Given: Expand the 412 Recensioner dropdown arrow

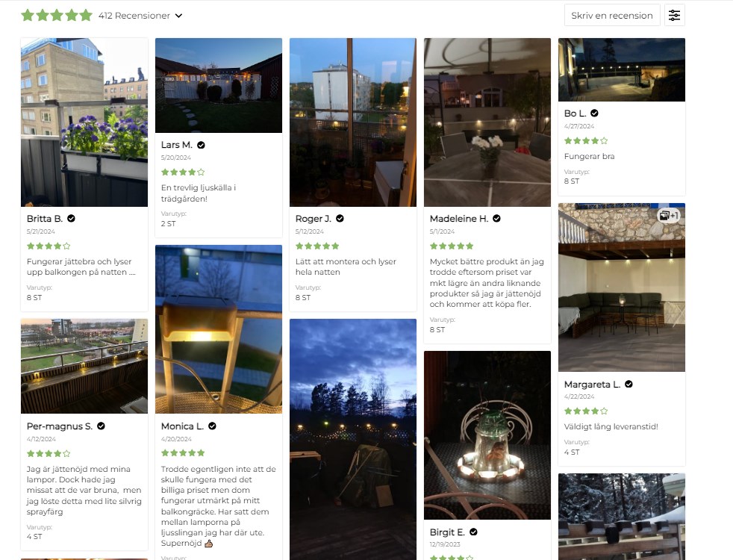Looking at the screenshot, I should click(x=178, y=16).
